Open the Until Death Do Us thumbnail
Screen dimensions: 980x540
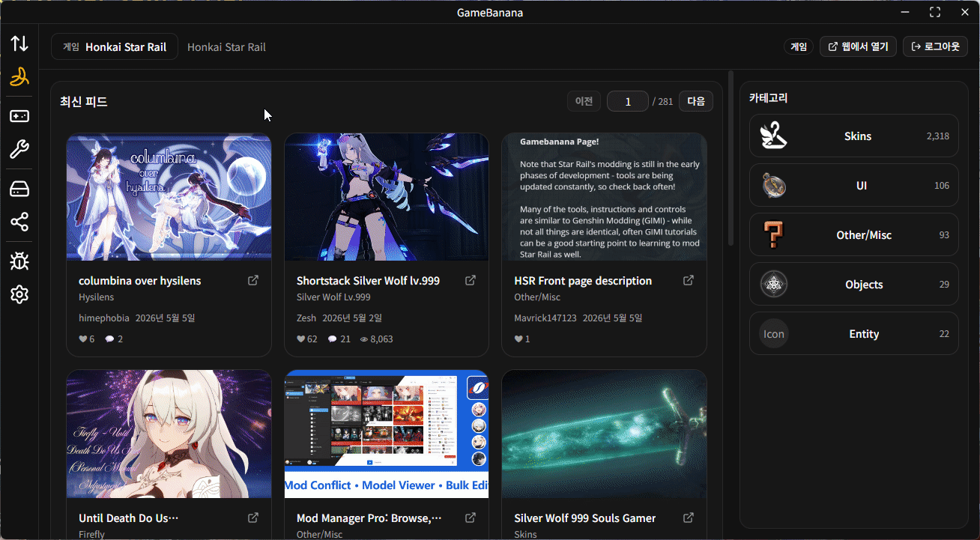(169, 434)
